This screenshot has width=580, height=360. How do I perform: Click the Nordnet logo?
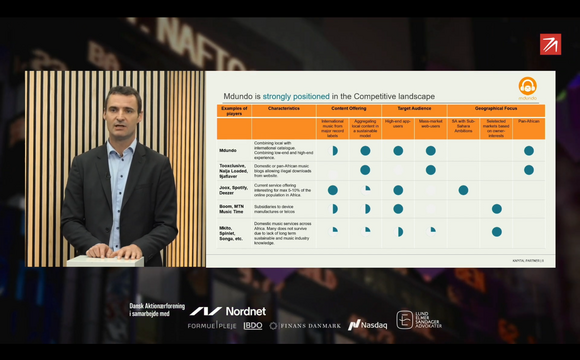point(228,312)
